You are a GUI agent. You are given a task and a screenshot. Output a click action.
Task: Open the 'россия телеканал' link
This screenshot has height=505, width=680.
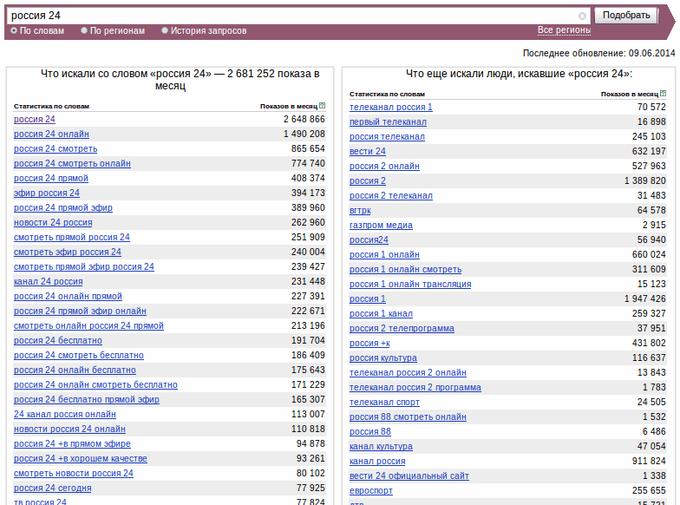[387, 137]
